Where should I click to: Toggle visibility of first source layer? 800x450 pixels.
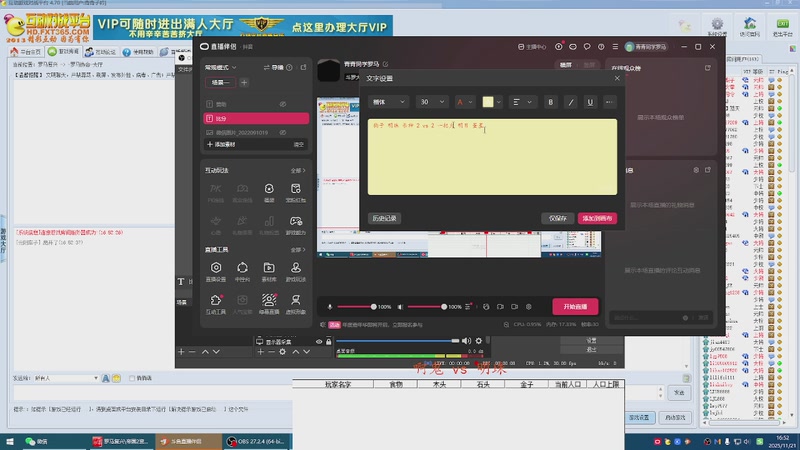pyautogui.click(x=283, y=104)
